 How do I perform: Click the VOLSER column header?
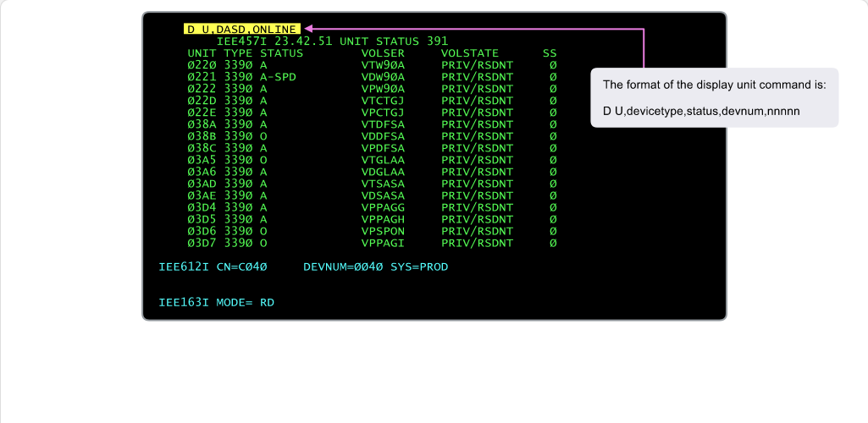pos(383,53)
